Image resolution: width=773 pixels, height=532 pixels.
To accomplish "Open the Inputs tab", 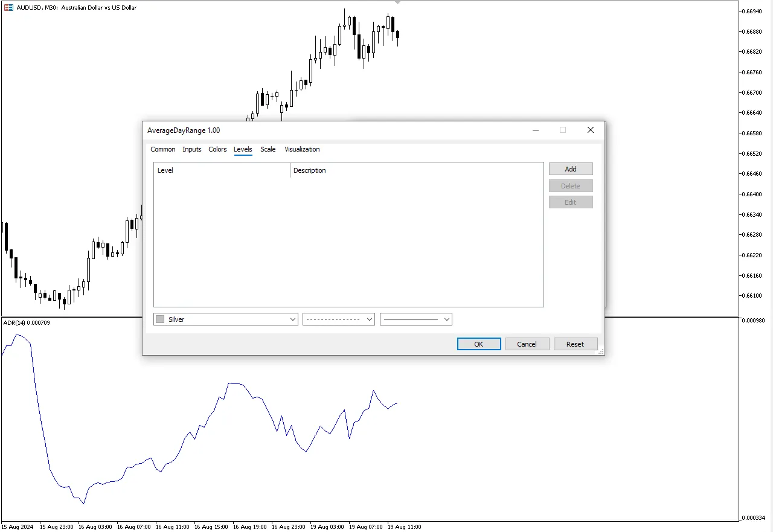I will click(x=191, y=149).
